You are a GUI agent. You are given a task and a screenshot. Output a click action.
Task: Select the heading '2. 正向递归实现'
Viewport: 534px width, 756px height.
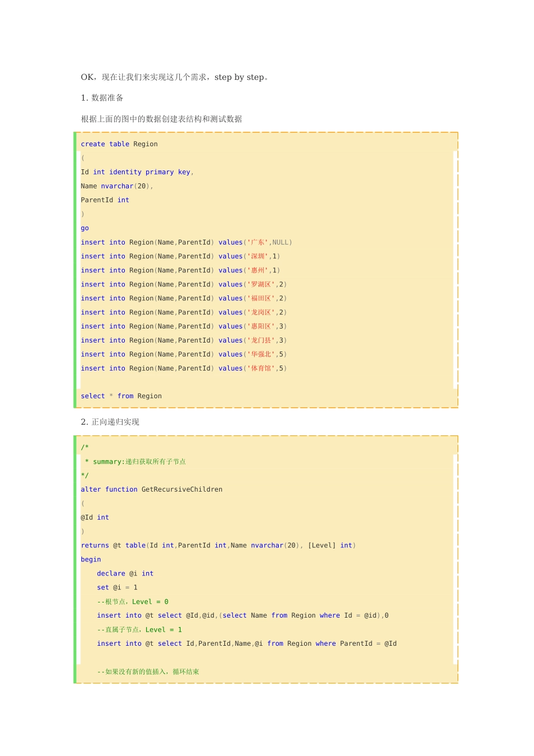pyautogui.click(x=110, y=422)
